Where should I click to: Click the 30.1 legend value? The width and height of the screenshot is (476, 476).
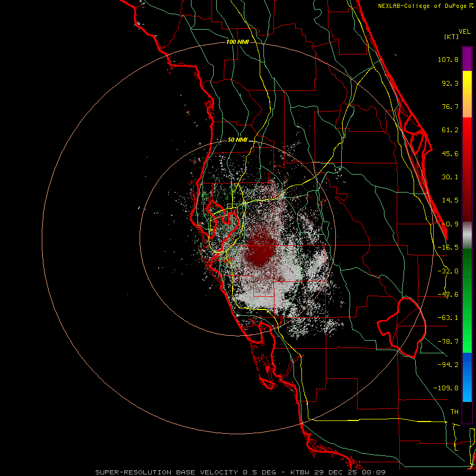[x=450, y=177]
